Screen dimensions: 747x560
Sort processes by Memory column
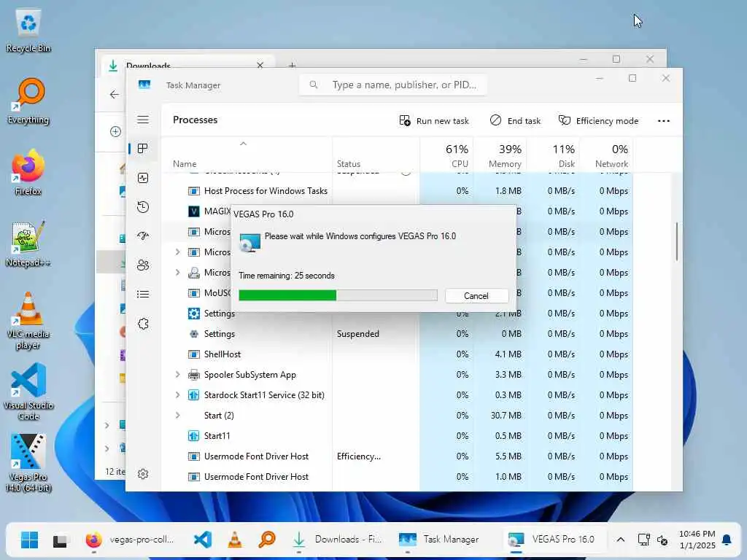pos(505,156)
